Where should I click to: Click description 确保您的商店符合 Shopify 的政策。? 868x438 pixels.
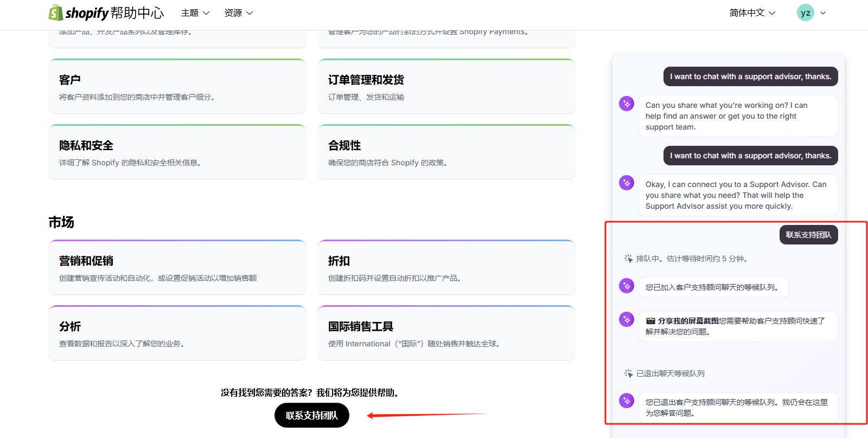point(389,163)
